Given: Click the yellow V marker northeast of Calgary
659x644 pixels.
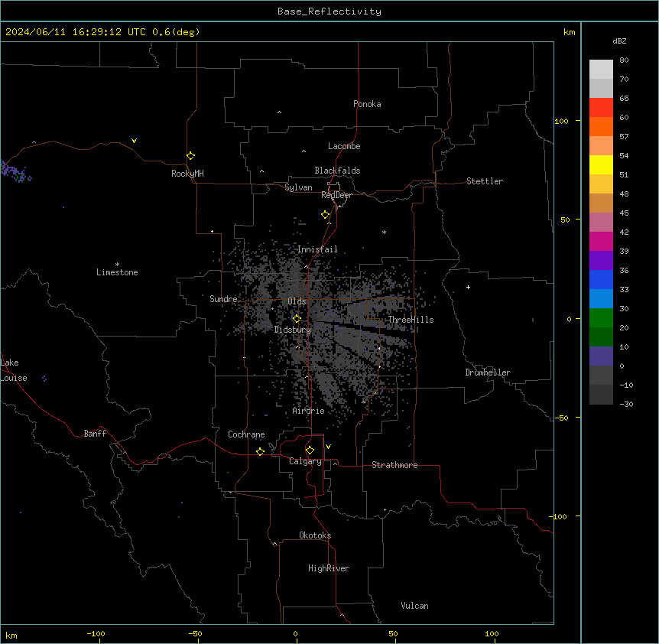Looking at the screenshot, I should [328, 447].
